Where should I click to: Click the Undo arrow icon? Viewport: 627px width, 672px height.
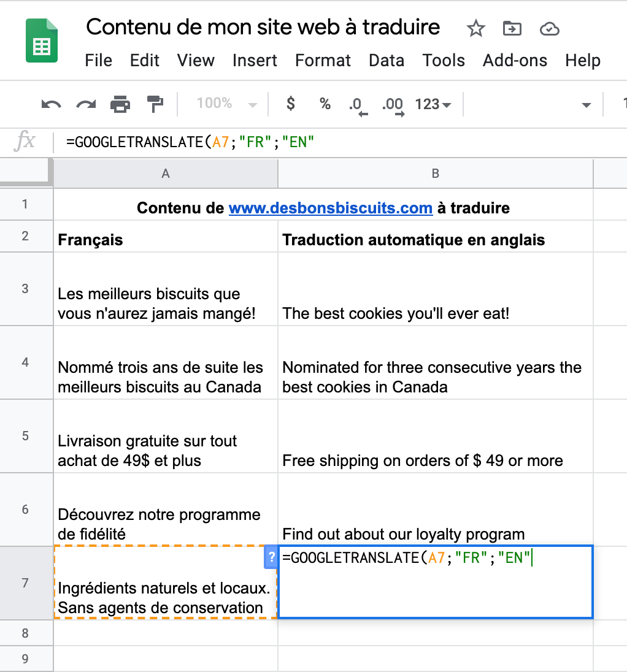point(51,104)
